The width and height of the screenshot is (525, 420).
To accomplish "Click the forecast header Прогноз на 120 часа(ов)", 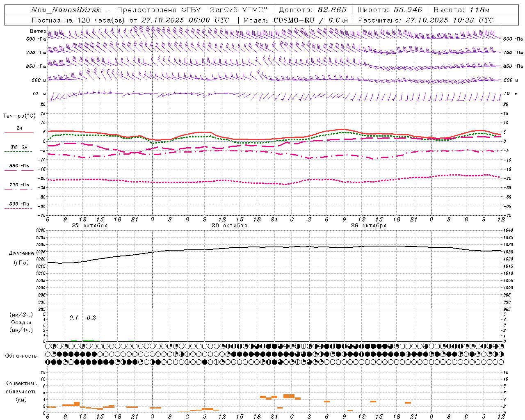I will (79, 20).
